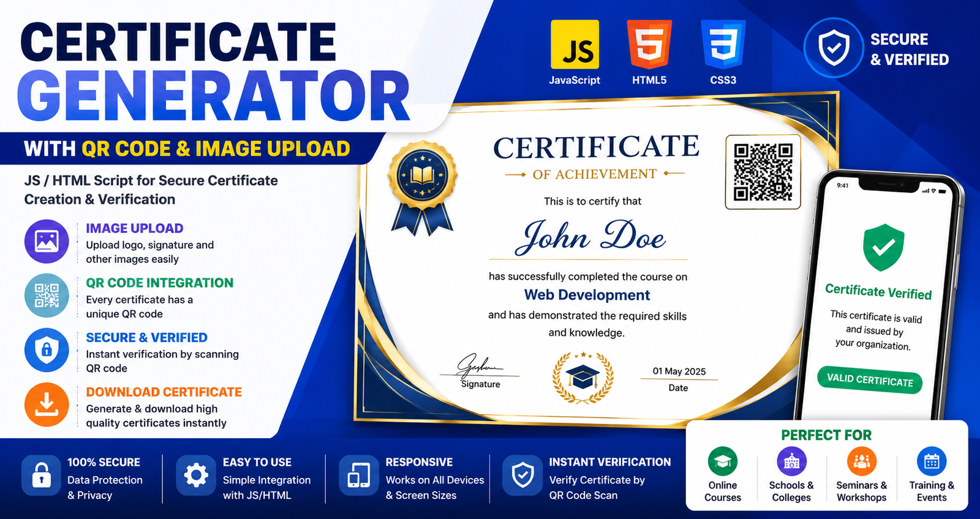Click the gold ribbon medal on certificate

[423, 189]
